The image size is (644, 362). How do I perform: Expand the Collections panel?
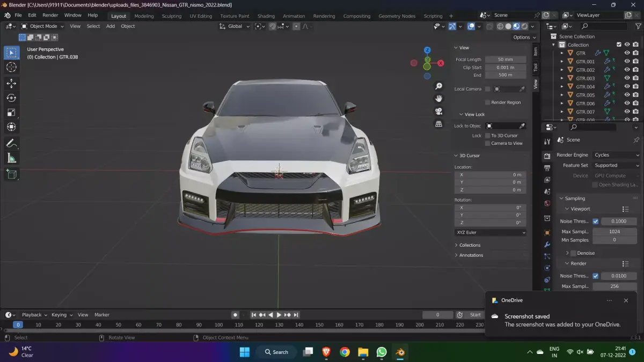tap(470, 245)
